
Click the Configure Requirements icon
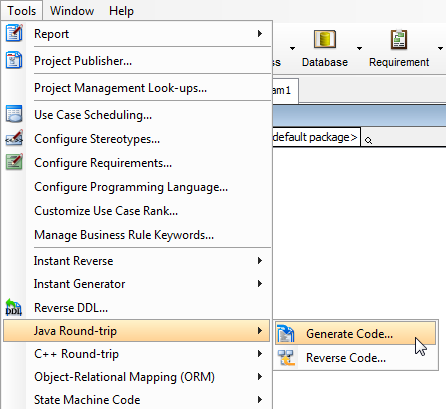pos(14,162)
